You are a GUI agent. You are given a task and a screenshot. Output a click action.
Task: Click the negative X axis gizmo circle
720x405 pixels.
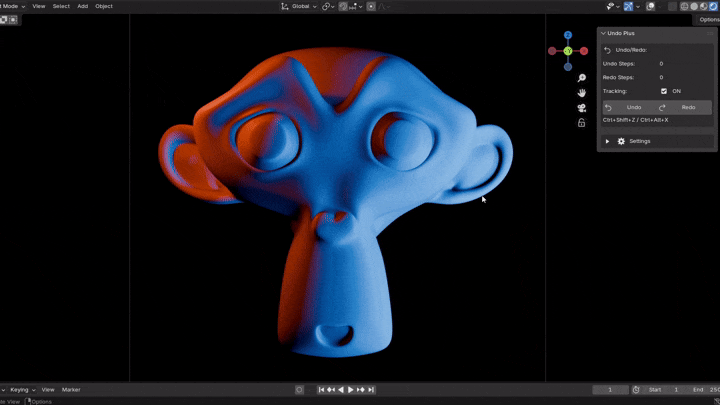click(552, 51)
